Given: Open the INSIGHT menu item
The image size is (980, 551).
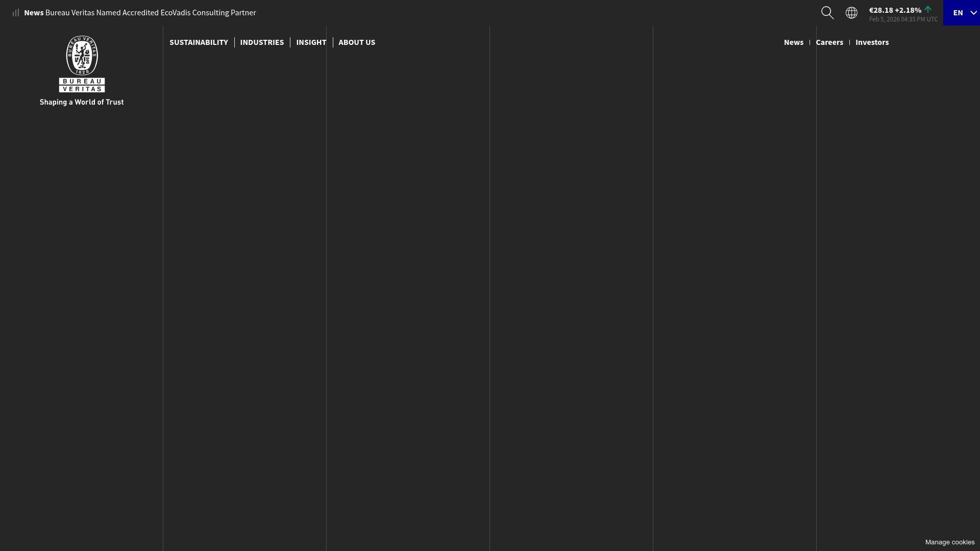Looking at the screenshot, I should click(311, 42).
